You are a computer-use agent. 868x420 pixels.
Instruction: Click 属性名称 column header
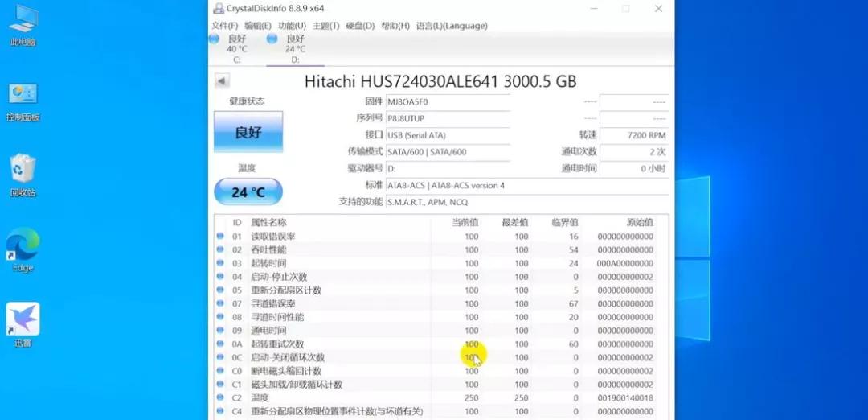268,222
